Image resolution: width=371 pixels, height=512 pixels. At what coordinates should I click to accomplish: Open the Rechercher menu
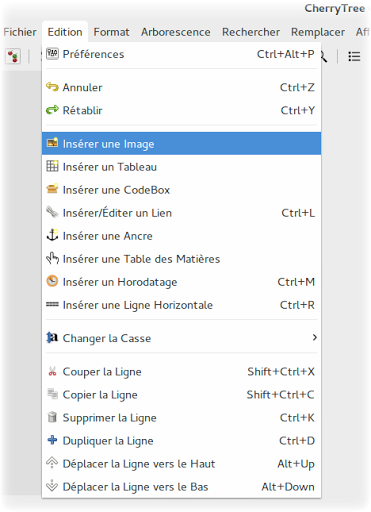(x=251, y=32)
